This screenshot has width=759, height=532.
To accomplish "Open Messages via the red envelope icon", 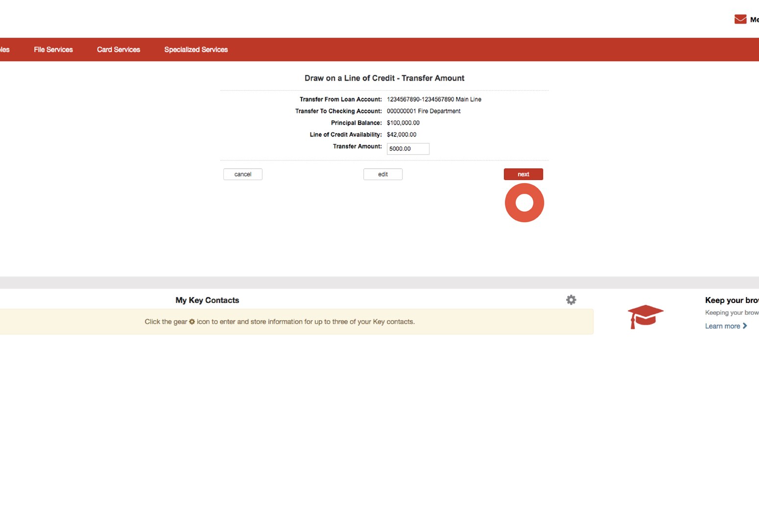I will 740,19.
